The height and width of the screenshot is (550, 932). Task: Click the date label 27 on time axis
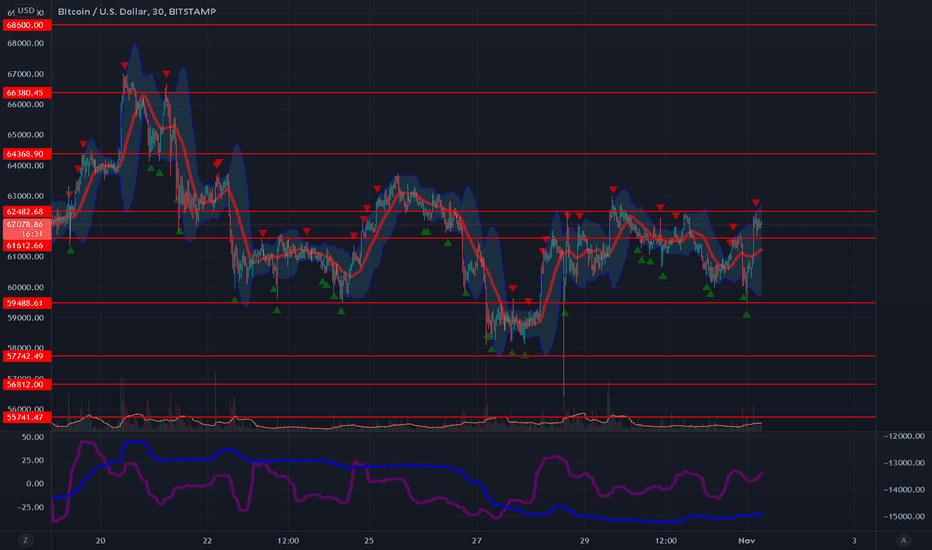click(x=477, y=540)
